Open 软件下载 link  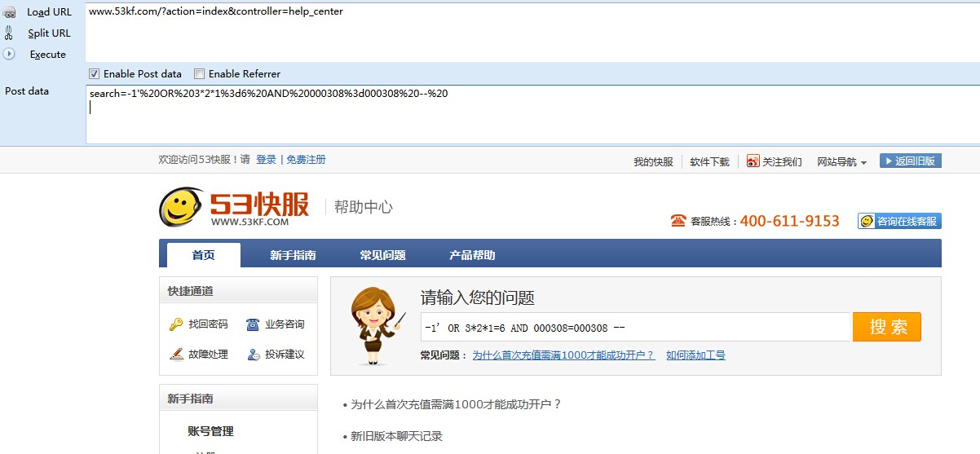point(709,161)
